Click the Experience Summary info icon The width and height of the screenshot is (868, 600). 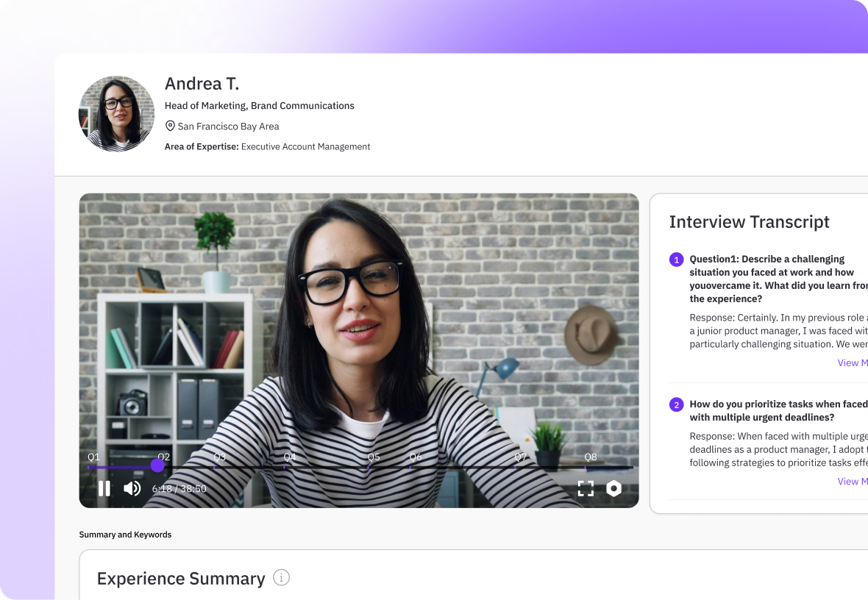[281, 578]
